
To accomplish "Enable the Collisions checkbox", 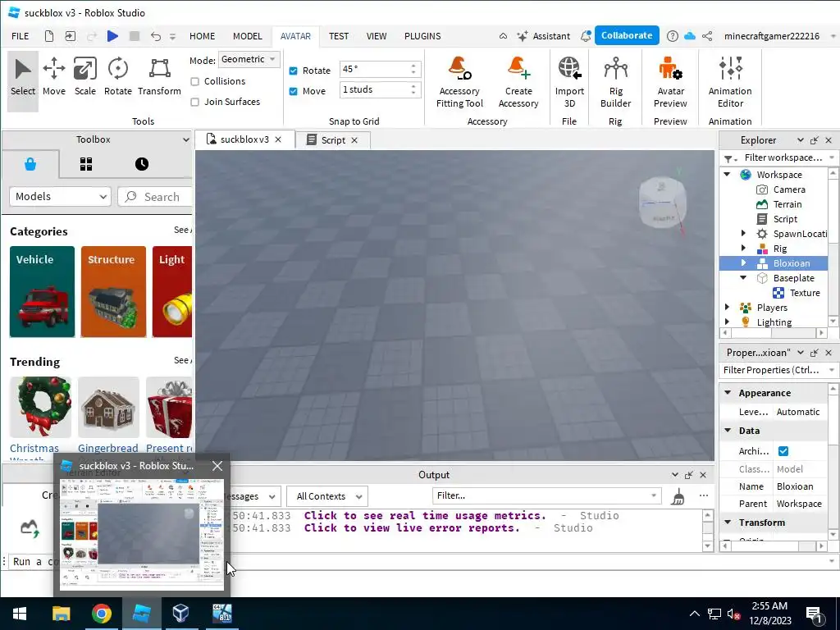I will 195,81.
